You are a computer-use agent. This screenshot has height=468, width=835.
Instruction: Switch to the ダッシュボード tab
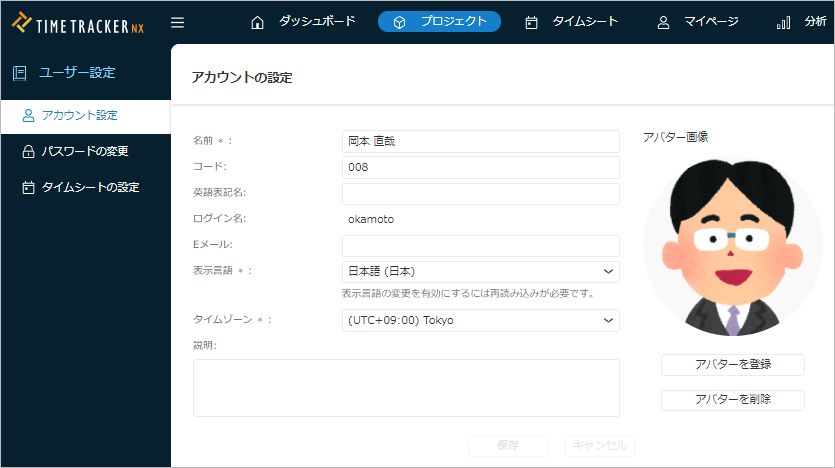click(316, 21)
